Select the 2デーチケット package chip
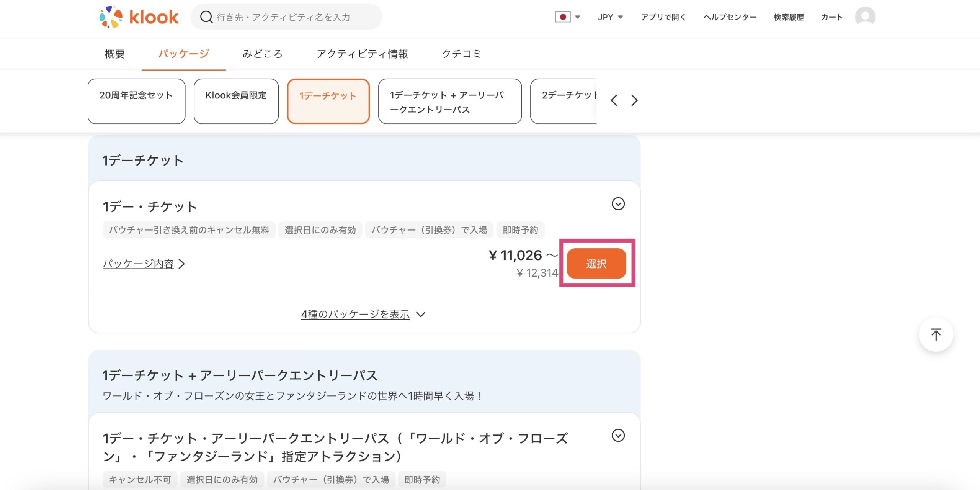The width and height of the screenshot is (980, 490). click(x=563, y=101)
